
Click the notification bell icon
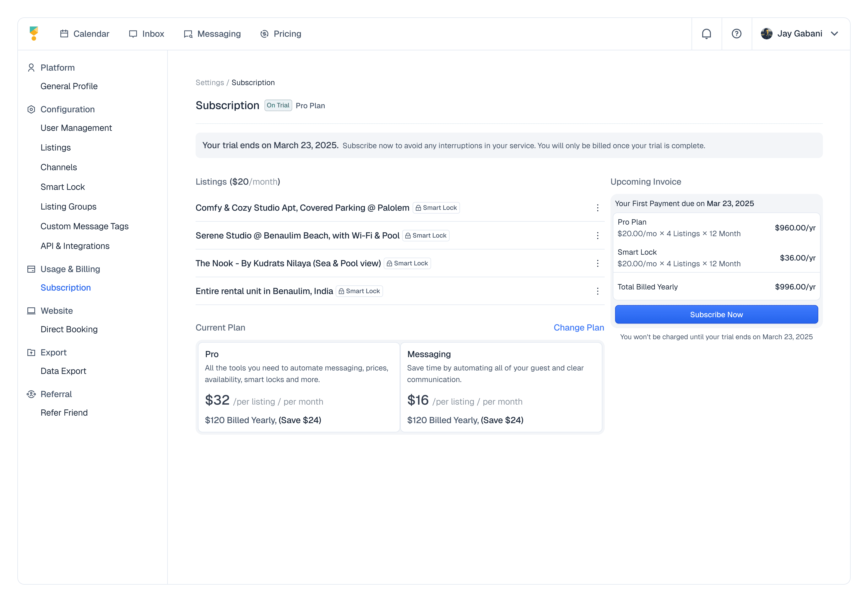pos(706,34)
